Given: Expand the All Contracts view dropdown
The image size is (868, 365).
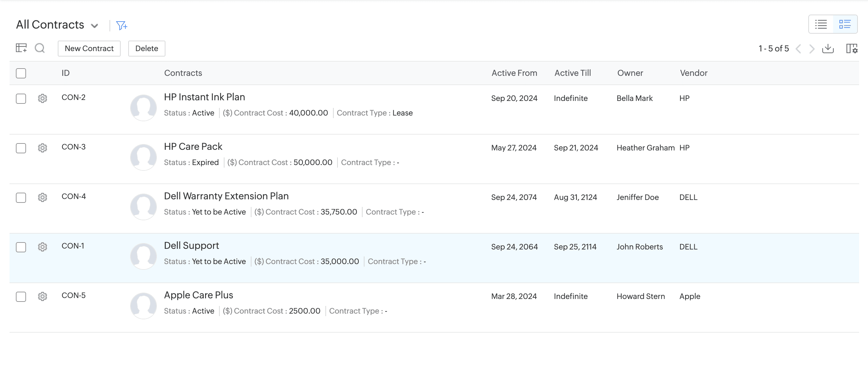Looking at the screenshot, I should (95, 26).
